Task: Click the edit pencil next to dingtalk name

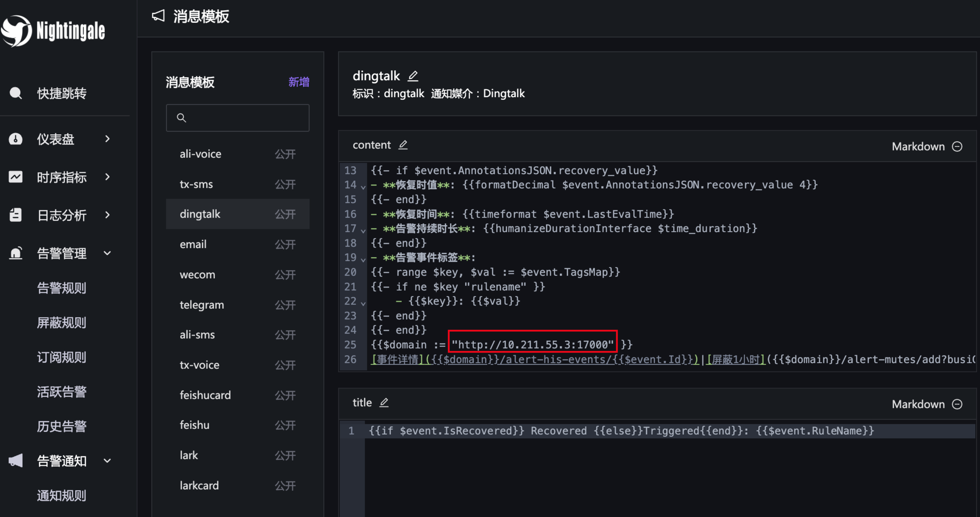Action: click(413, 76)
